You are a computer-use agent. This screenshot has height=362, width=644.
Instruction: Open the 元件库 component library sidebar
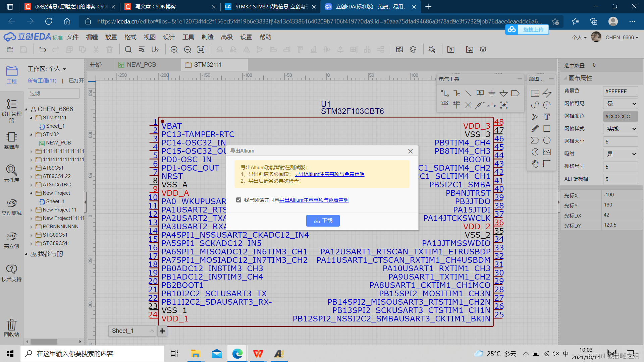(x=11, y=173)
